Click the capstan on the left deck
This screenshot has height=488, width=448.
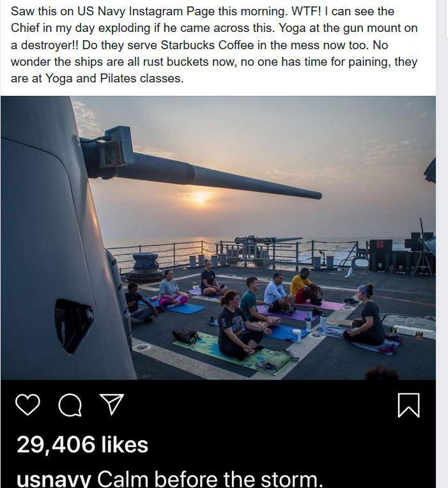144,267
